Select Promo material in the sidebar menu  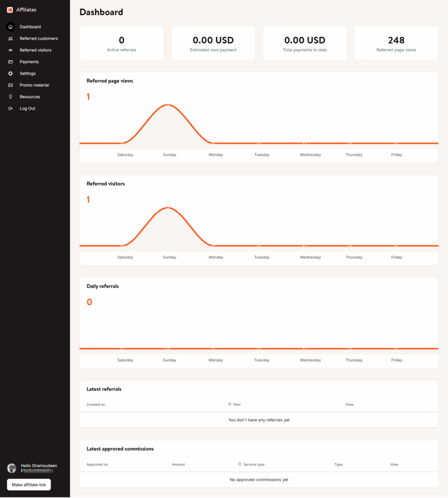[x=36, y=85]
